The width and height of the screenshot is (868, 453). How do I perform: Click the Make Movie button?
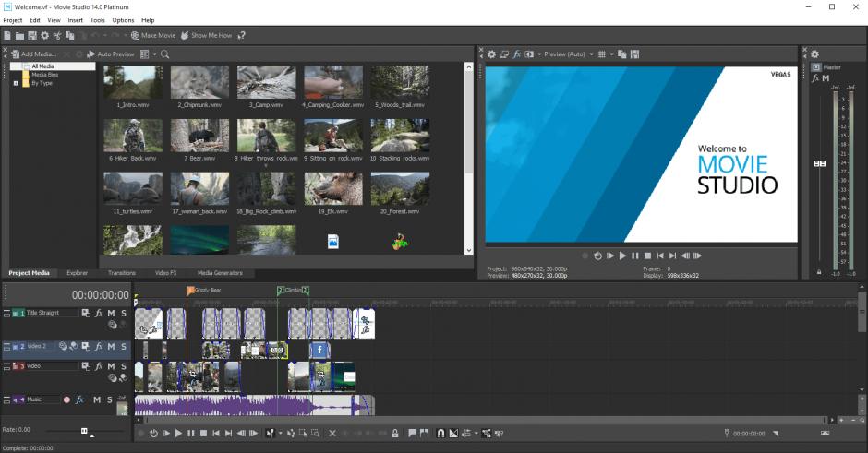153,35
